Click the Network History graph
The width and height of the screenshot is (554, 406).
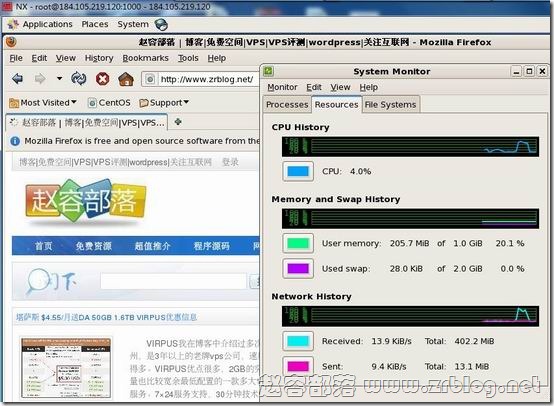coord(410,316)
